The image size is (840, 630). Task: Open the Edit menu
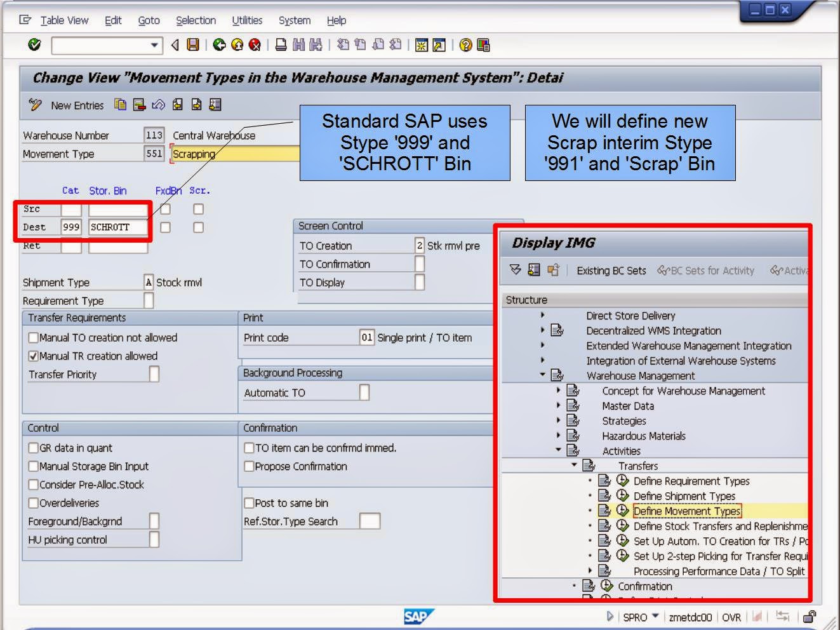tap(113, 20)
